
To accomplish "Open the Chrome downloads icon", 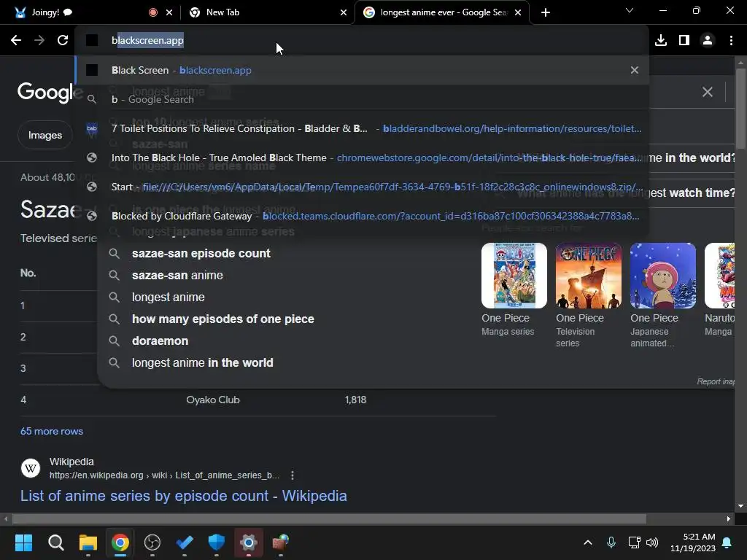I will (x=661, y=41).
